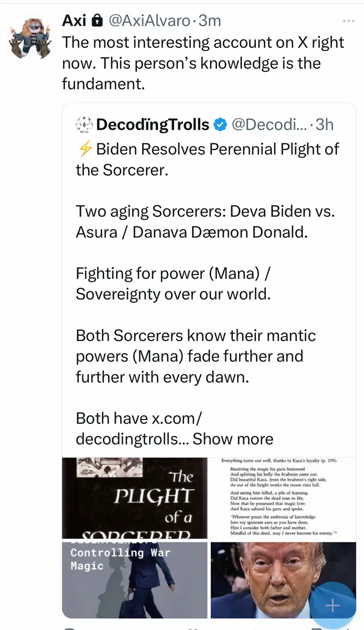The width and height of the screenshot is (364, 630).
Task: Expand quoted post with Show more
Action: (233, 439)
